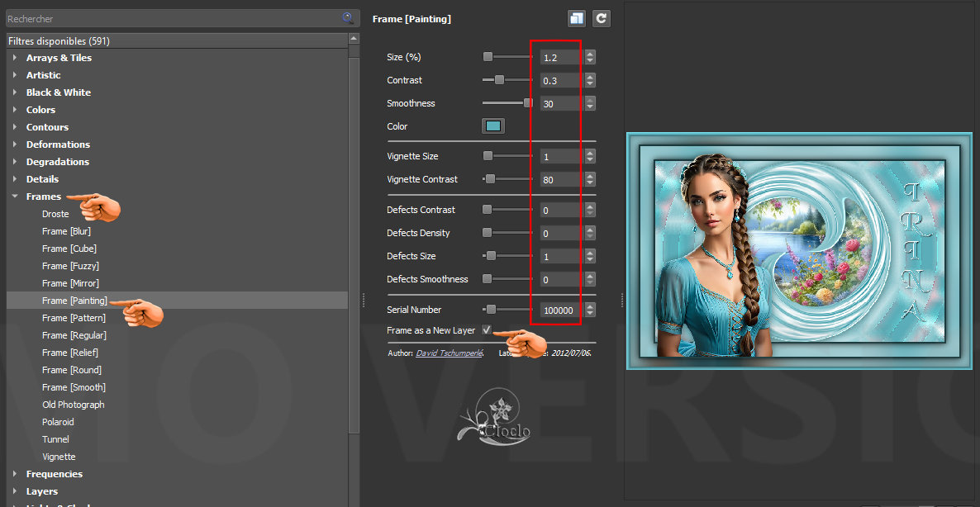Click the Defects Size slider
This screenshot has height=507, width=980.
[507, 256]
